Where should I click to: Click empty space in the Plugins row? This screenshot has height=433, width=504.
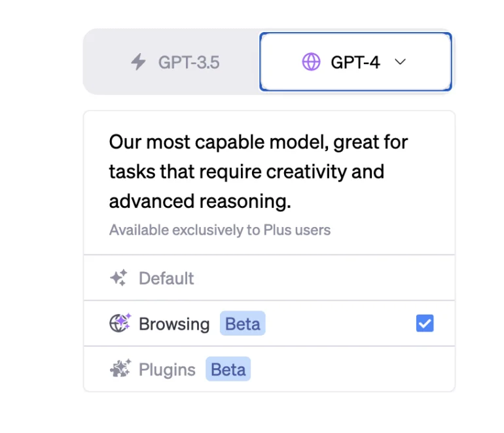(x=347, y=370)
